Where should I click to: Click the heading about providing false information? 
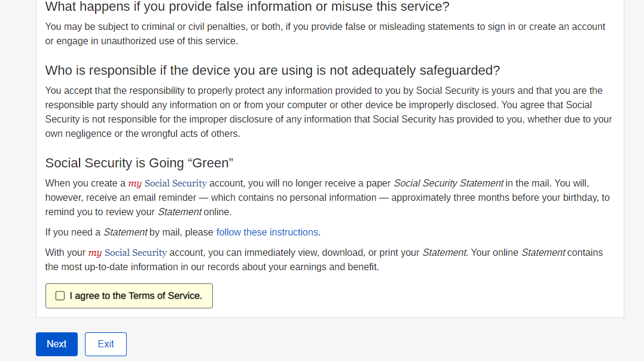coord(247,7)
